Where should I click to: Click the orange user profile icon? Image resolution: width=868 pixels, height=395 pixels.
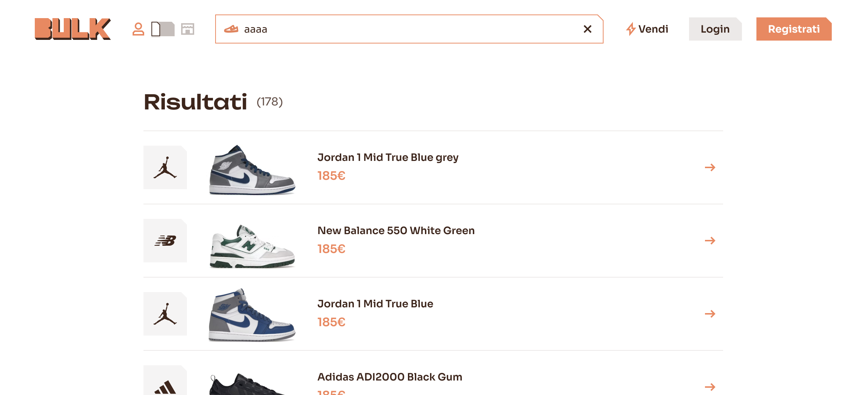point(138,29)
